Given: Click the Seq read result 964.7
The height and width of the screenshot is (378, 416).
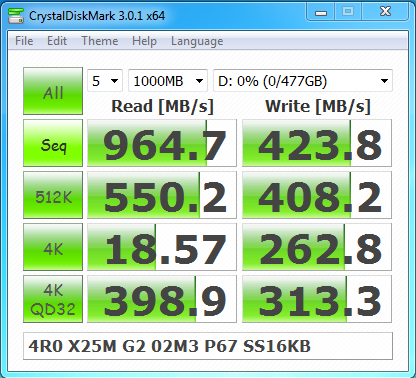Looking at the screenshot, I should [x=162, y=143].
